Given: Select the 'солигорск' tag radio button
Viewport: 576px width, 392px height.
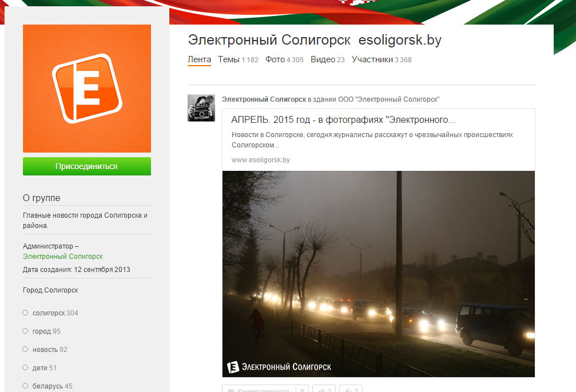Looking at the screenshot, I should [25, 313].
